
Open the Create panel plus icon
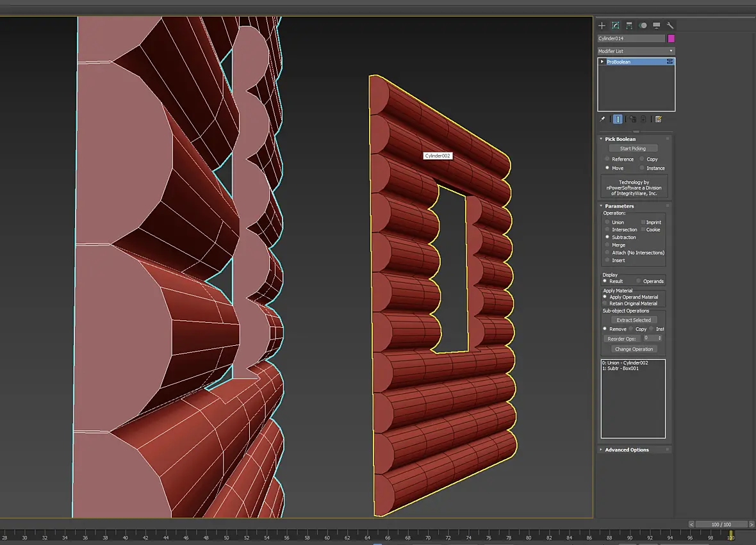point(602,26)
